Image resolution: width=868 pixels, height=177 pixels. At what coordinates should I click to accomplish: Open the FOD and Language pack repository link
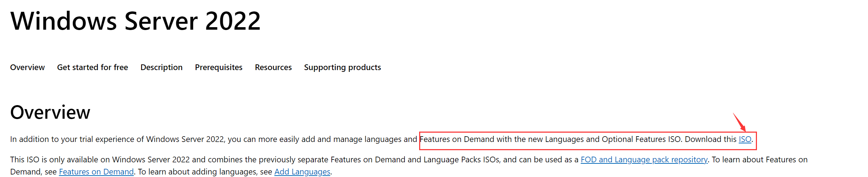point(644,159)
